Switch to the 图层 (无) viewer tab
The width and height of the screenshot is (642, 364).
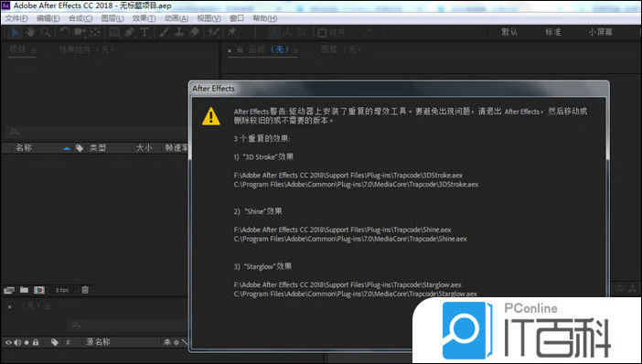point(341,49)
